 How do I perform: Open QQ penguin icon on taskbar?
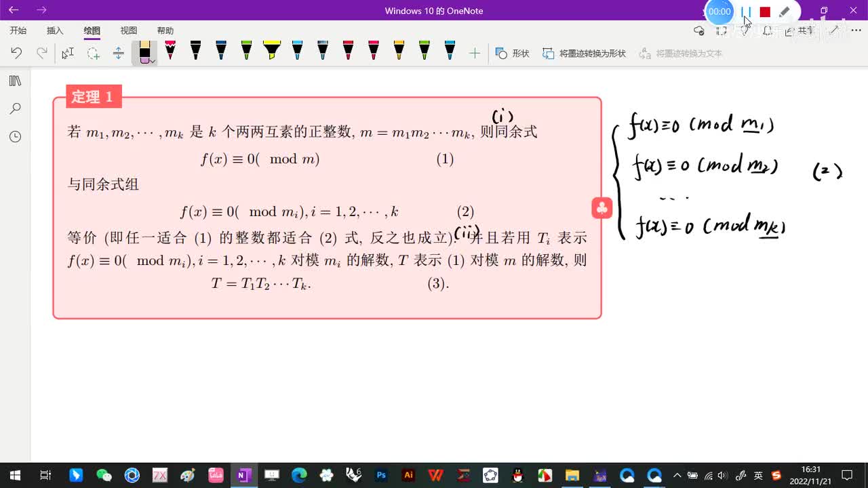[x=517, y=475]
